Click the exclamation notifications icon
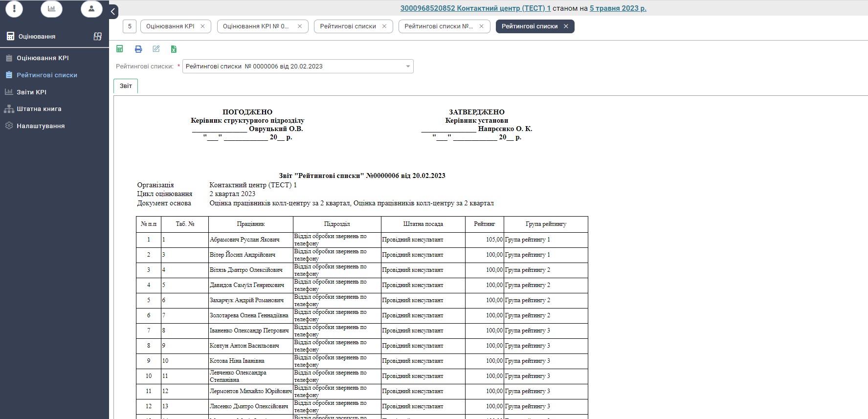868x419 pixels. coord(14,9)
